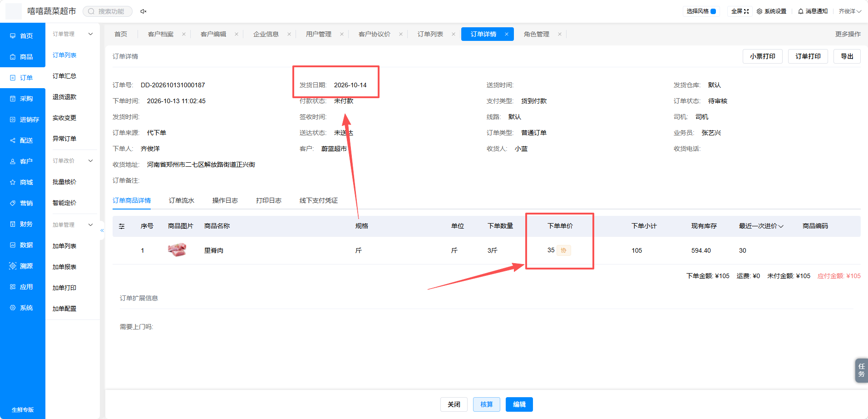Open the 商城 sidebar module

point(22,182)
